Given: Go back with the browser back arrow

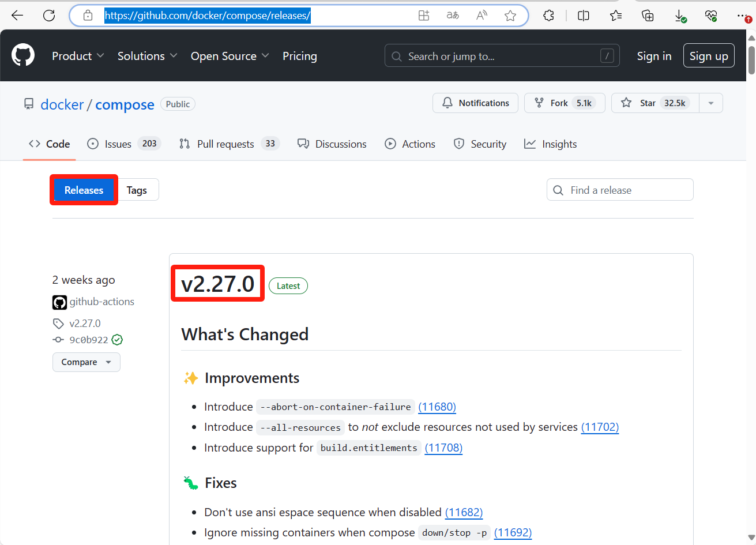Looking at the screenshot, I should [x=17, y=16].
